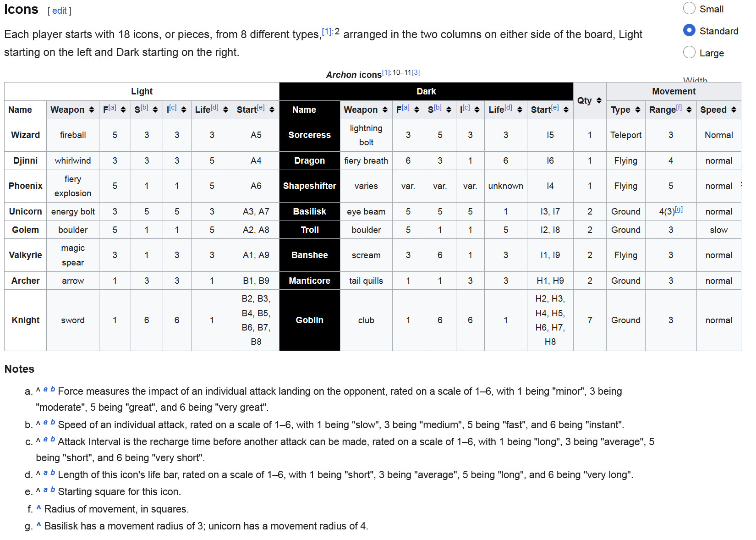Viewport: 756px width, 540px height.
Task: Click the 'fiery explosion' weapon cell
Action: pos(72,186)
